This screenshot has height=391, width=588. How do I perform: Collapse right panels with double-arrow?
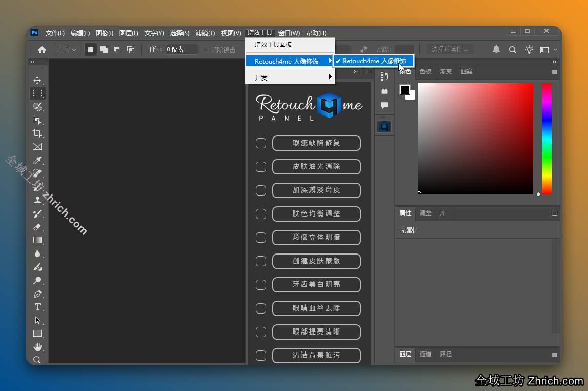click(554, 62)
